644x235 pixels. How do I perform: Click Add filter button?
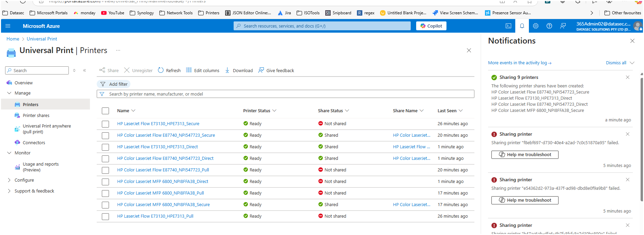coord(114,84)
